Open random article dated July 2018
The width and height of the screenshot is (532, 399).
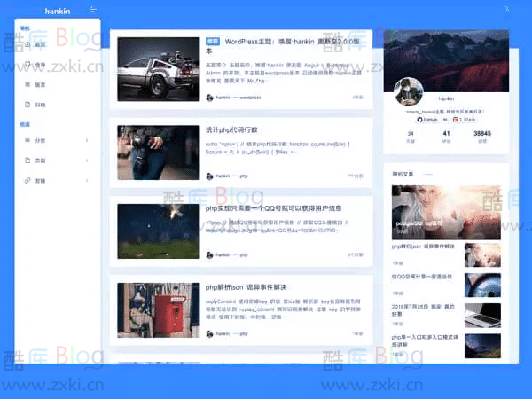(x=423, y=310)
